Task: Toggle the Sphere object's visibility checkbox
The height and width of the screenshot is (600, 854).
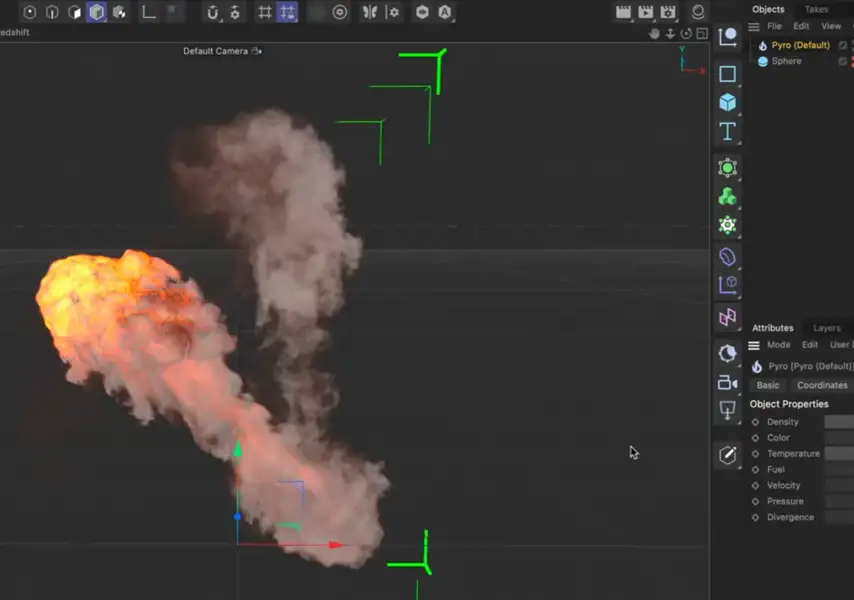Action: click(843, 61)
